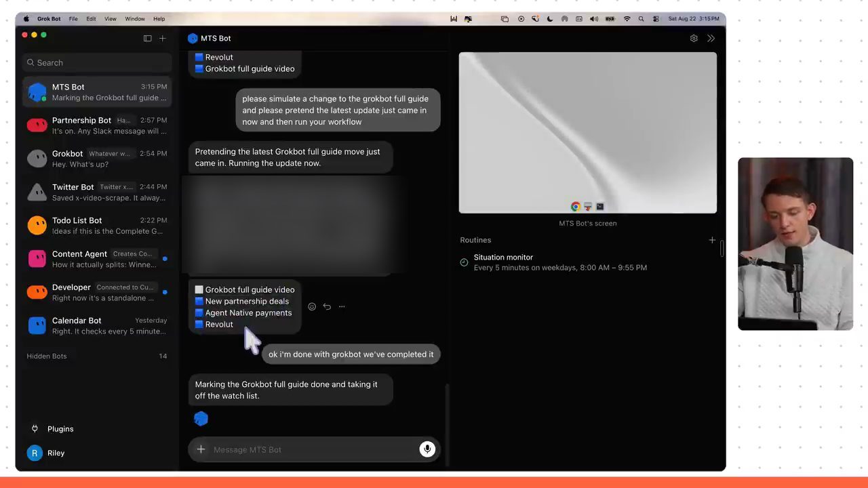Screen dimensions: 868x488
Task: Click the Developer orange avatar
Action: pos(37,292)
